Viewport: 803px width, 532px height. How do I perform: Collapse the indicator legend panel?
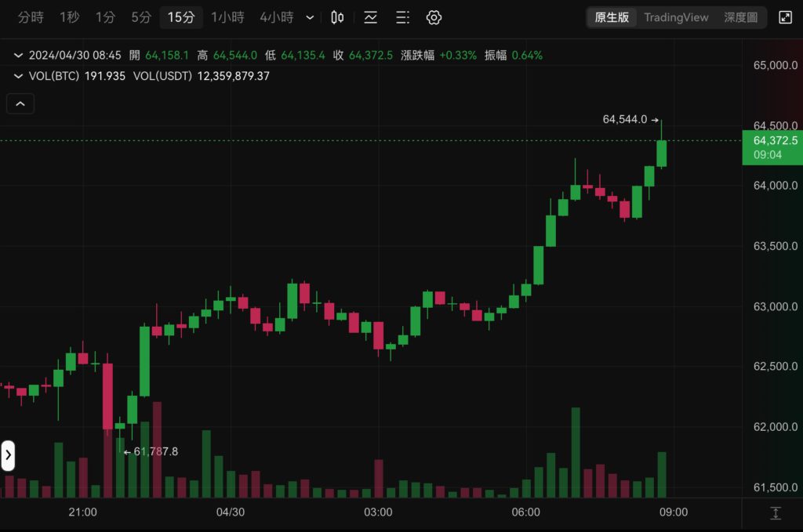(x=20, y=103)
